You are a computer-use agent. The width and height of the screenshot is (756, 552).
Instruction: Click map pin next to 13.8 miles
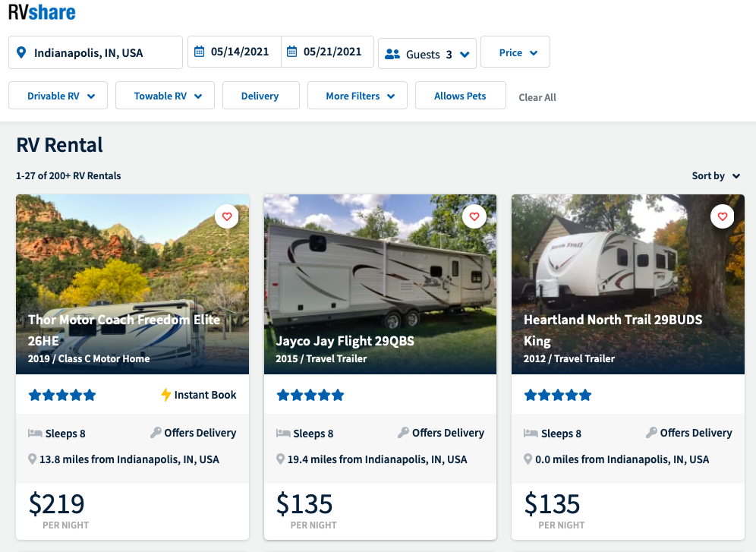33,459
